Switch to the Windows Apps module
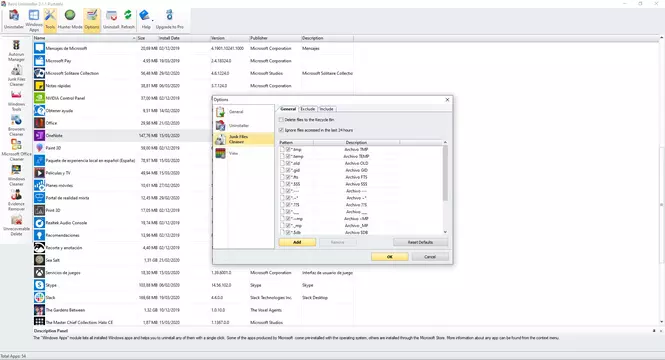Image resolution: width=665 pixels, height=360 pixels. coord(34,20)
